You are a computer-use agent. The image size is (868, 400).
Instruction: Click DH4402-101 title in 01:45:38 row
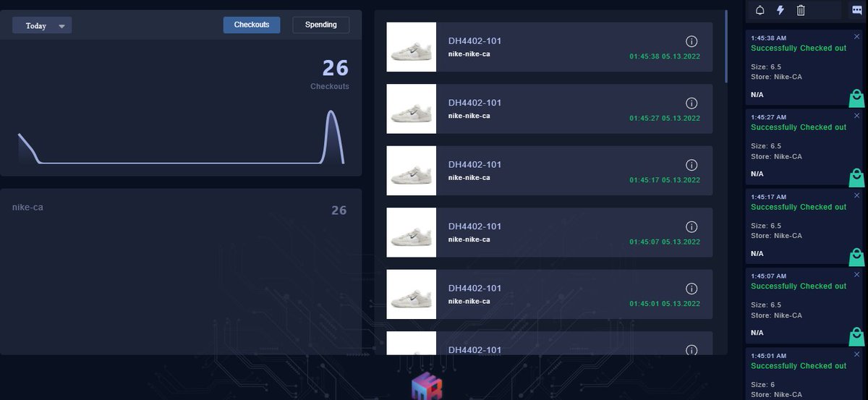[475, 41]
